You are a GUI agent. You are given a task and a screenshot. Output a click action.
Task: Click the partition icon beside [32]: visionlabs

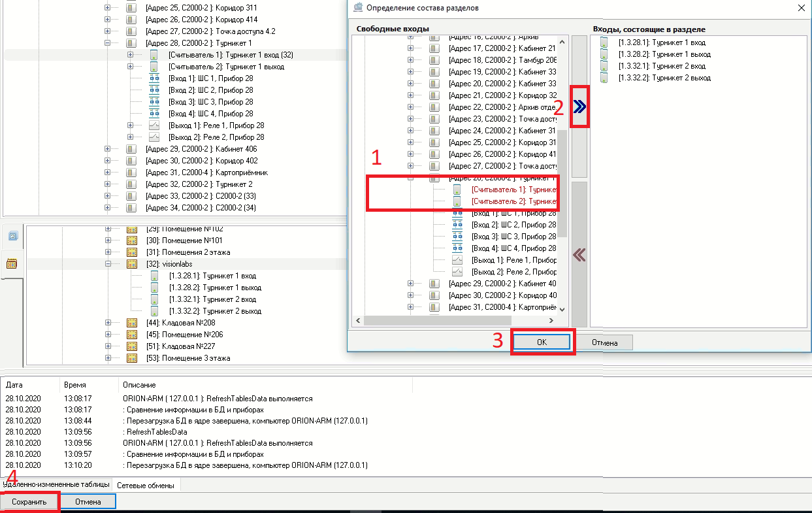tap(131, 264)
